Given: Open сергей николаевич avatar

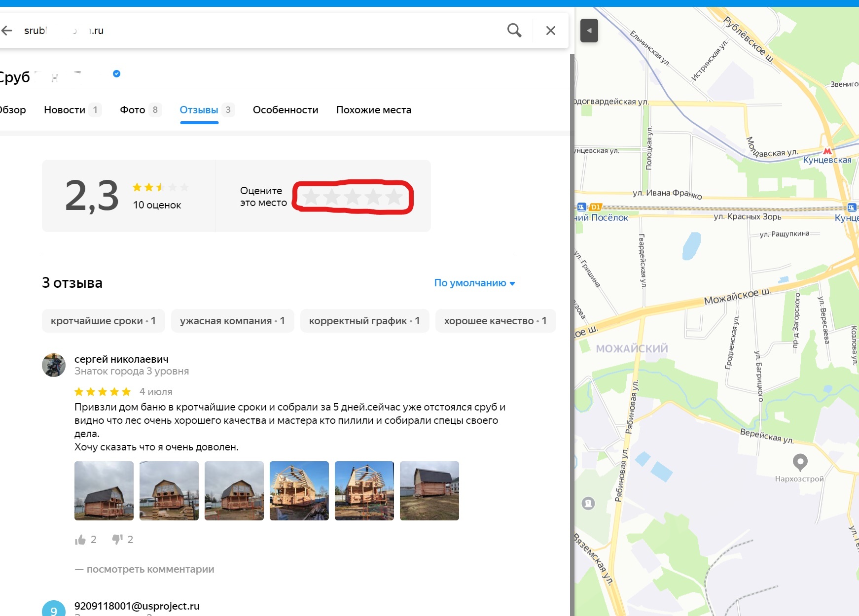Looking at the screenshot, I should click(54, 365).
